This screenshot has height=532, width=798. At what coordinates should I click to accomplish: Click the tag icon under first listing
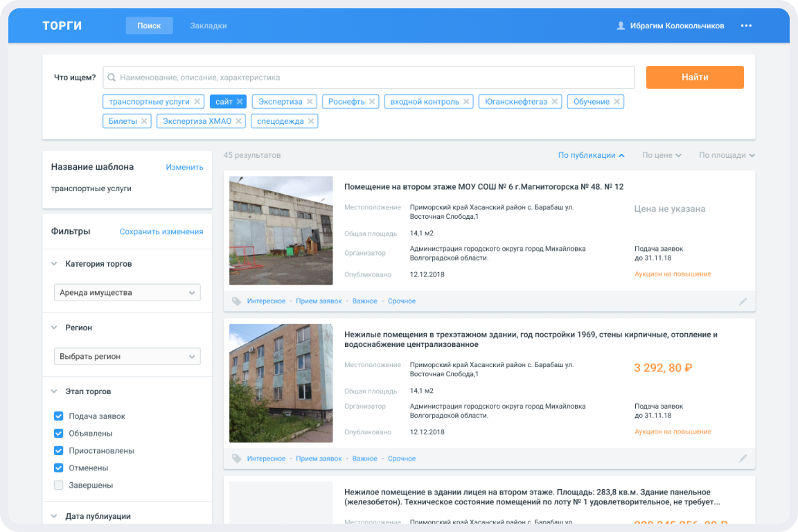236,301
